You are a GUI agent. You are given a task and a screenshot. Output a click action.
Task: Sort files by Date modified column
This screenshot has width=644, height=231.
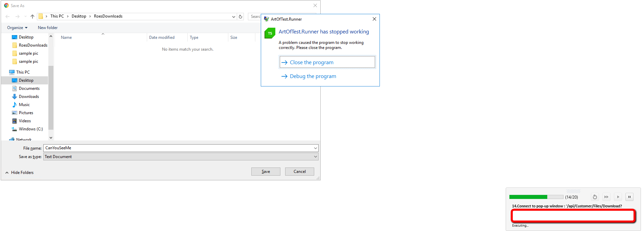coord(162,37)
